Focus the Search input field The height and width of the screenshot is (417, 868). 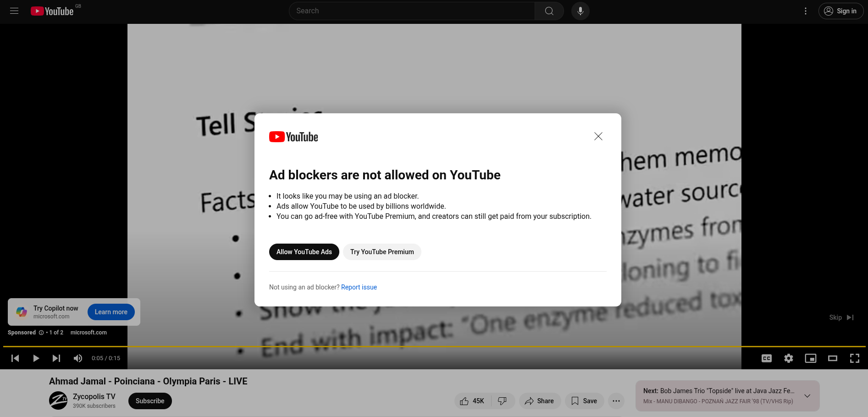[x=412, y=11]
